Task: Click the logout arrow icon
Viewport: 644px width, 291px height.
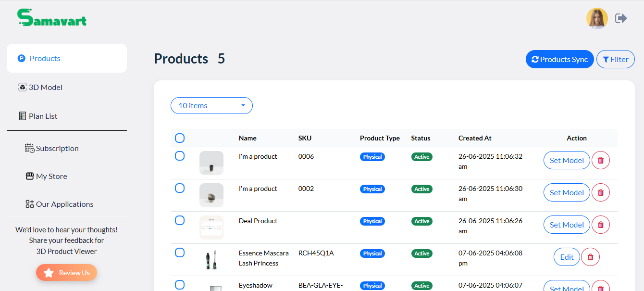Action: click(x=621, y=18)
